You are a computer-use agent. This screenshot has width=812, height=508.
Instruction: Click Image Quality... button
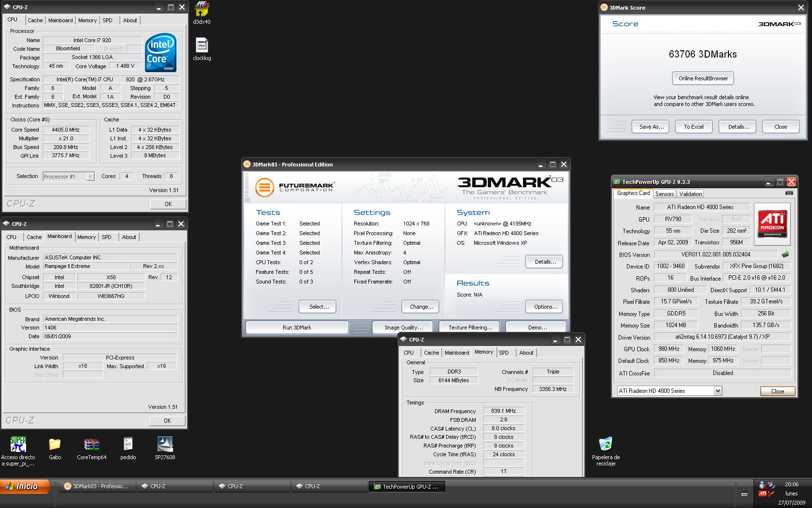click(403, 328)
